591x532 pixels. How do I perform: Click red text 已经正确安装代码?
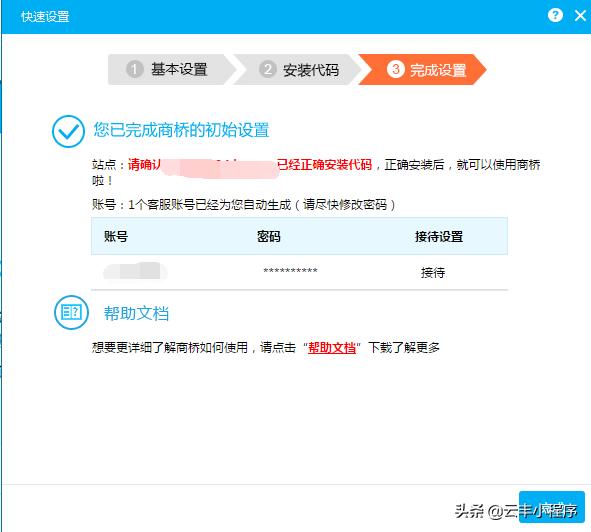click(325, 164)
